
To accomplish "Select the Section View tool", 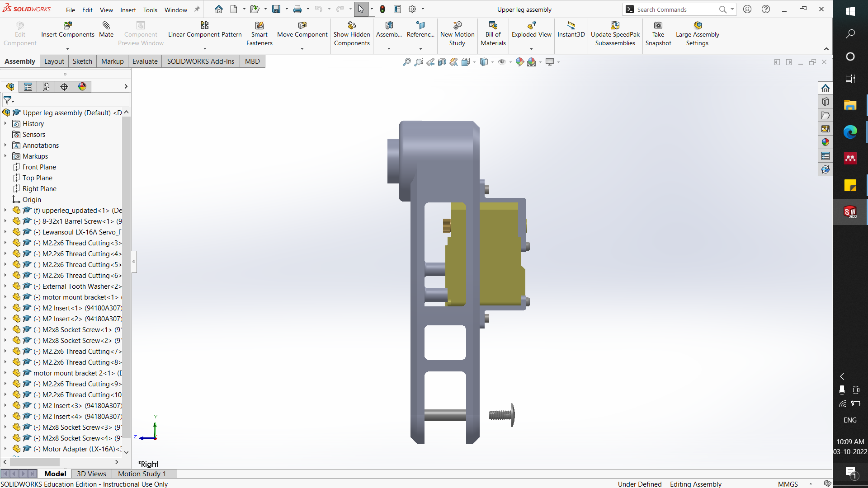I will (442, 62).
